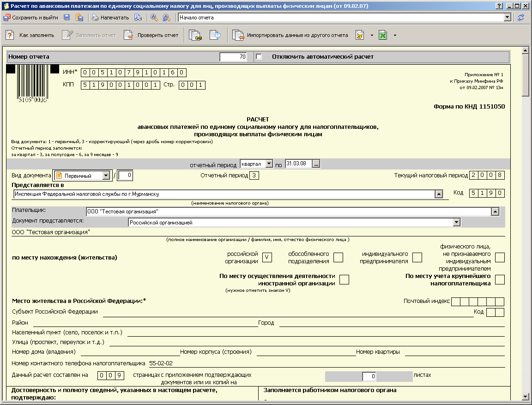Click the vertical scrollbar up arrow
The height and width of the screenshot is (405, 532).
525,50
